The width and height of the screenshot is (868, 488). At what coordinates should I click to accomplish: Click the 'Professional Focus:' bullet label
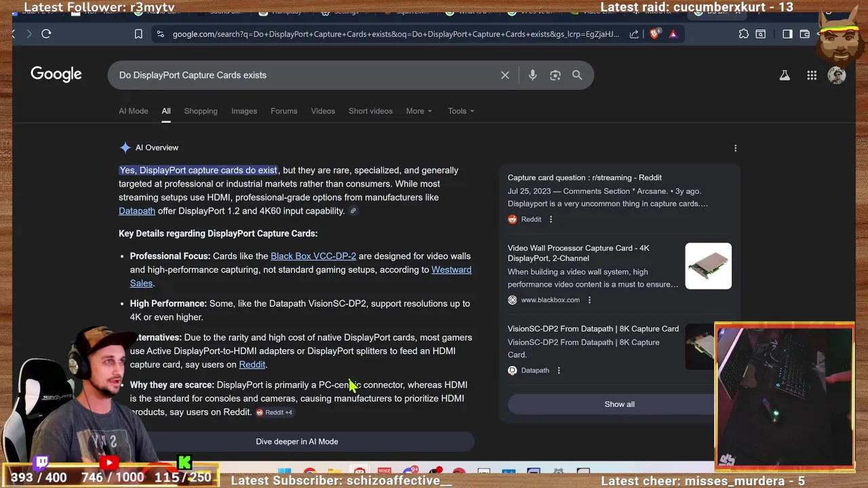170,256
